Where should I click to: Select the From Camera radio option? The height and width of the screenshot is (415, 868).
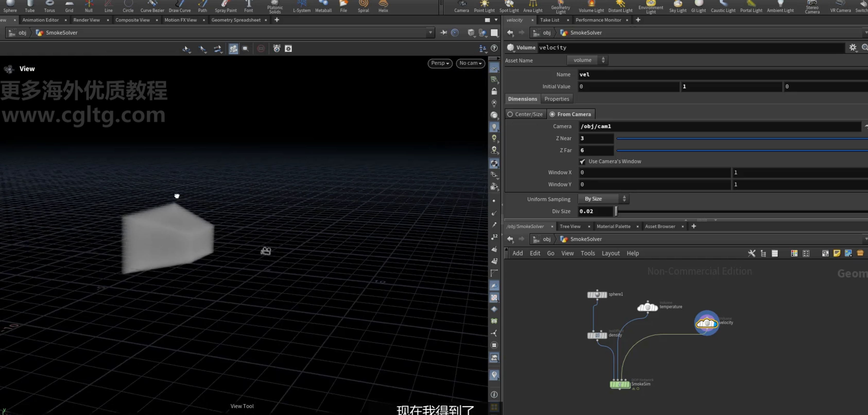click(570, 114)
